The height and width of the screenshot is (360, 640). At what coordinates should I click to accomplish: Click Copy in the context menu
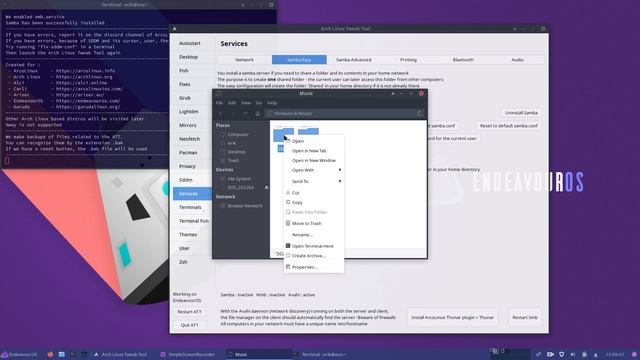313,202
